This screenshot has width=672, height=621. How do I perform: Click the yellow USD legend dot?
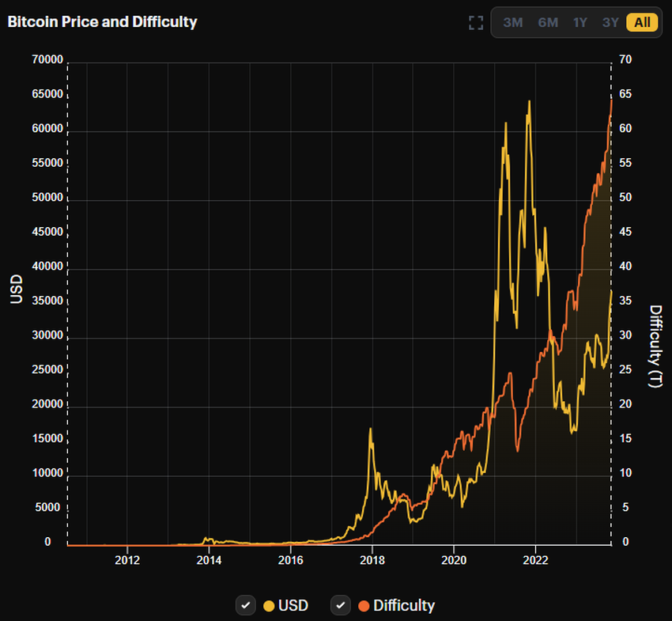[269, 606]
